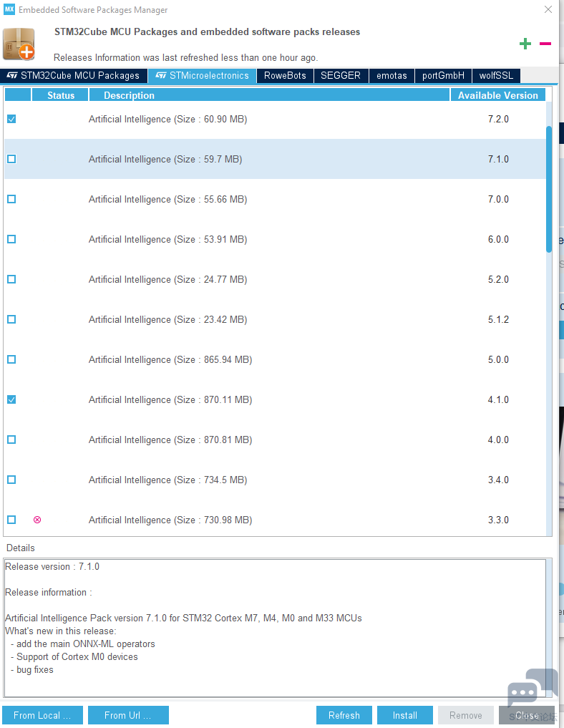Image resolution: width=564 pixels, height=728 pixels.
Task: Click the From Local button
Action: (x=42, y=715)
